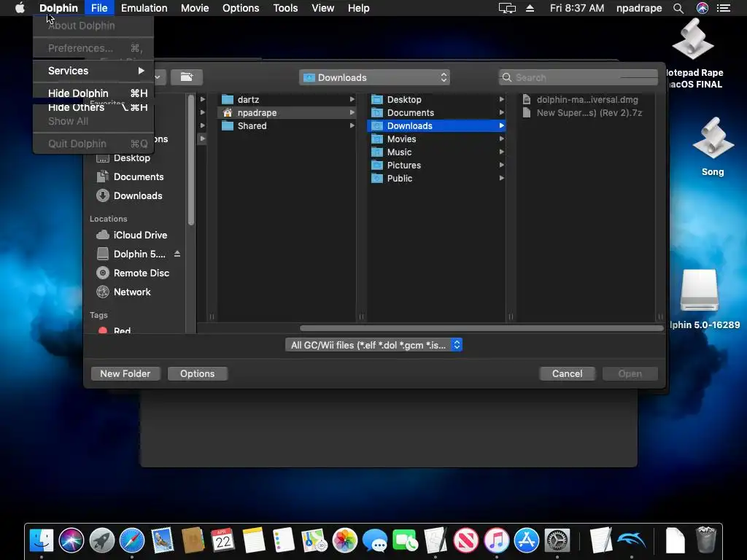Image resolution: width=747 pixels, height=560 pixels.
Task: Open the Movie menu
Action: point(194,8)
